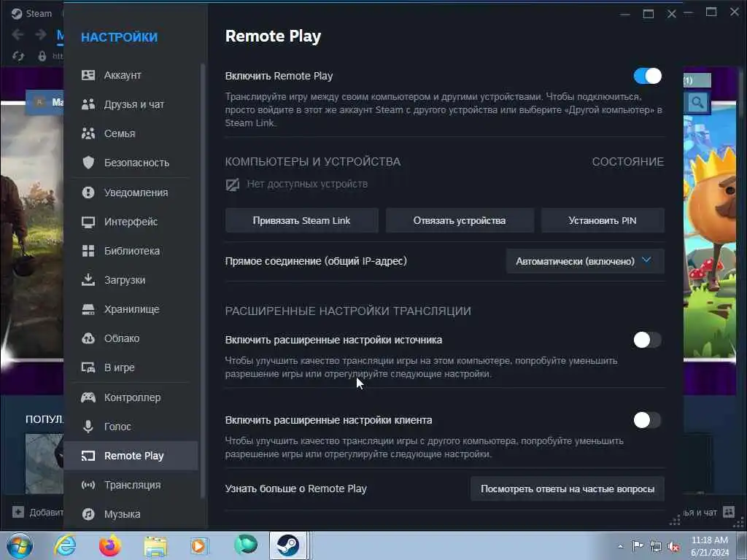Viewport: 747px width, 560px height.
Task: Click the Music note icon
Action: (88, 514)
